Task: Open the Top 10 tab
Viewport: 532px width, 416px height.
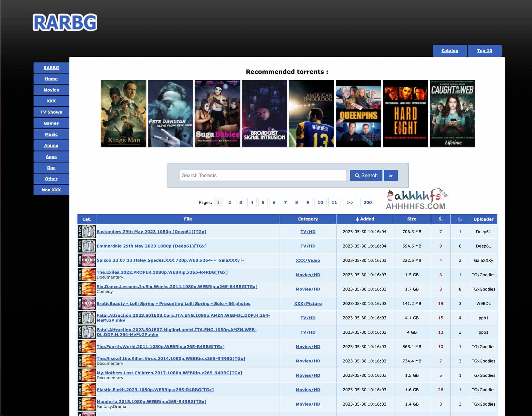Action: 484,51
